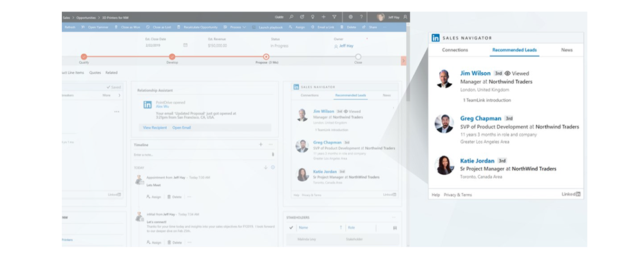
Task: Click LinkedIn icon in Relationship Assistant card
Action: tap(147, 105)
